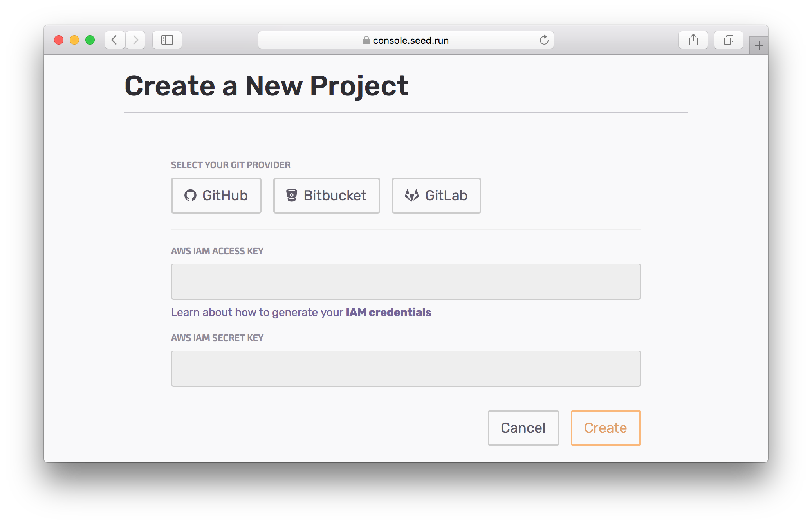This screenshot has width=812, height=525.
Task: Navigate forward to the next page
Action: 135,40
